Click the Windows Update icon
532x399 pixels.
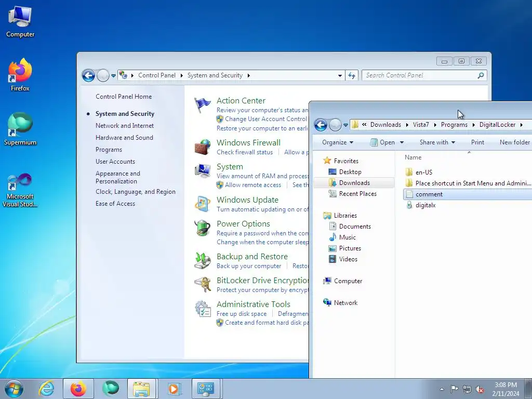point(202,204)
